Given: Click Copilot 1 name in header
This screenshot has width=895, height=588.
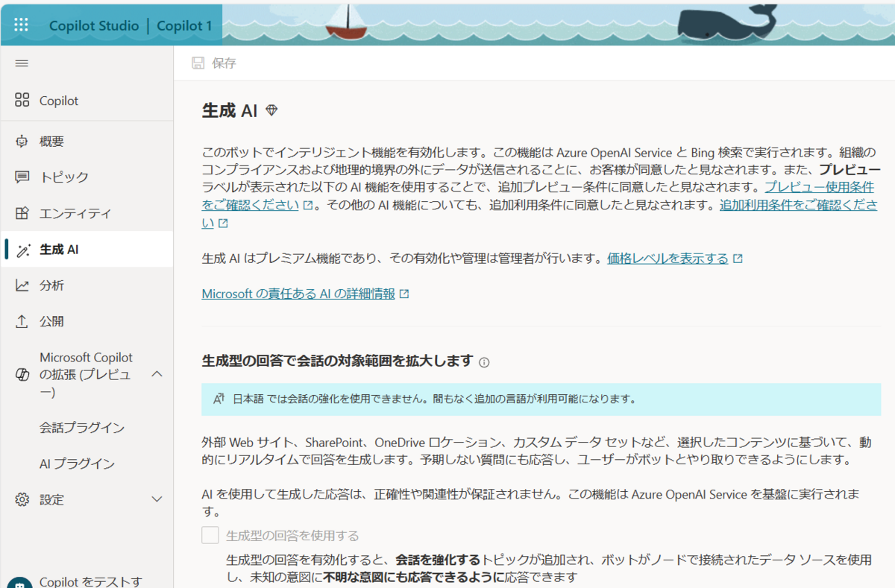Looking at the screenshot, I should tap(184, 25).
